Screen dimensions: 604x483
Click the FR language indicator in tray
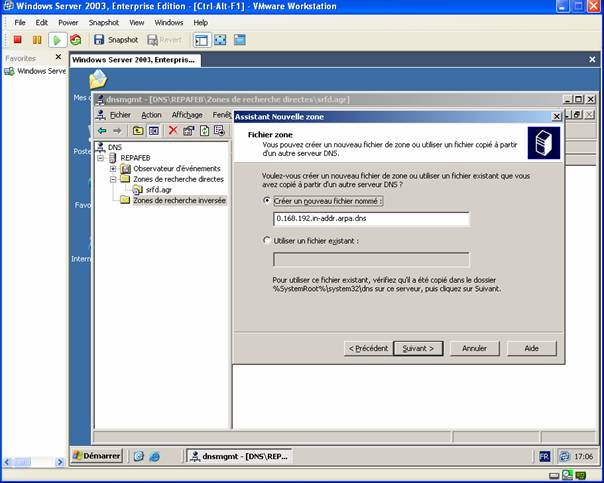pos(544,457)
